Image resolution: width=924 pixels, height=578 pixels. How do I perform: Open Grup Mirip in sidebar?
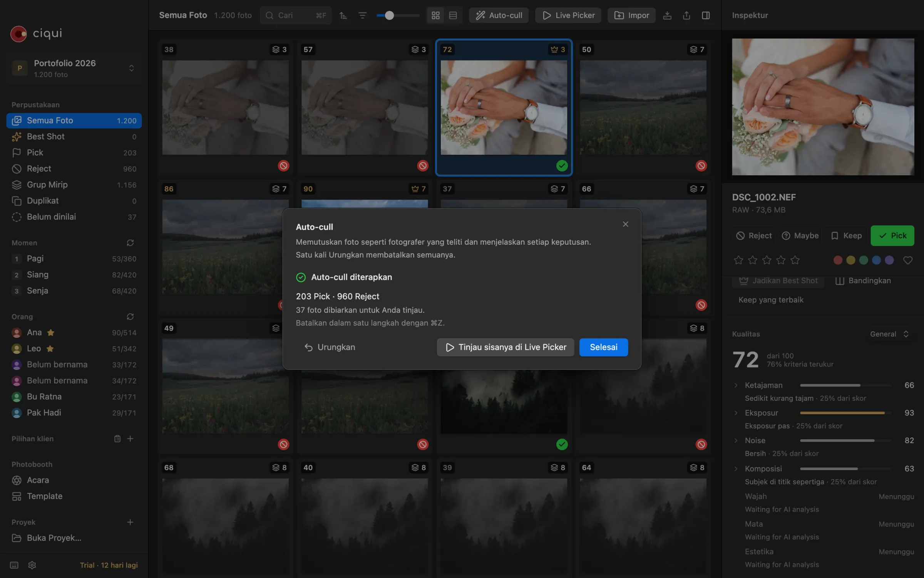(x=74, y=185)
